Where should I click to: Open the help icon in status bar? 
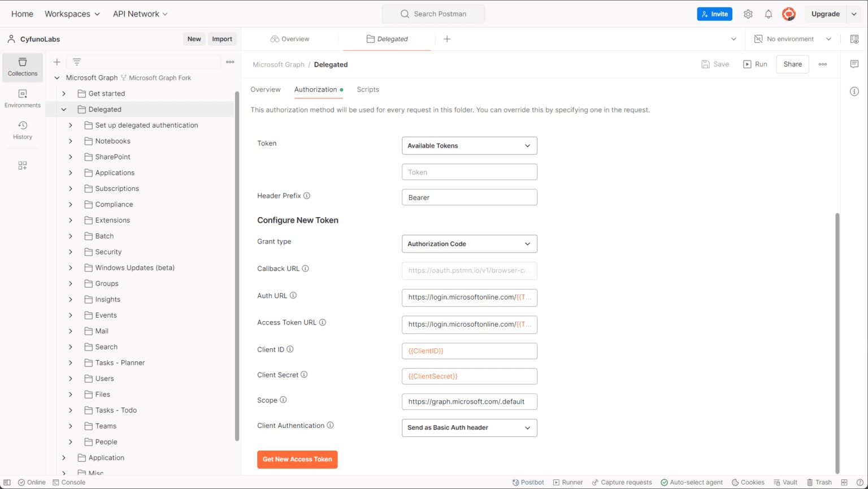pos(860,482)
